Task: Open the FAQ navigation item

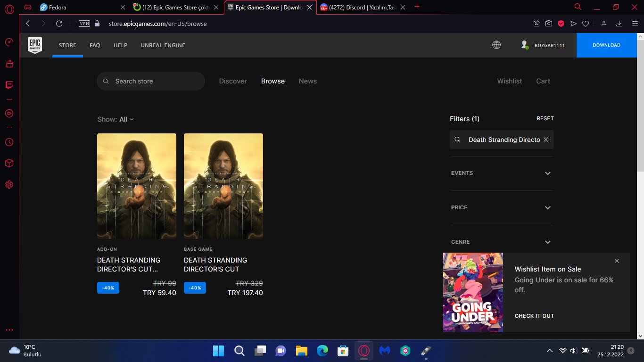Action: 95,45
